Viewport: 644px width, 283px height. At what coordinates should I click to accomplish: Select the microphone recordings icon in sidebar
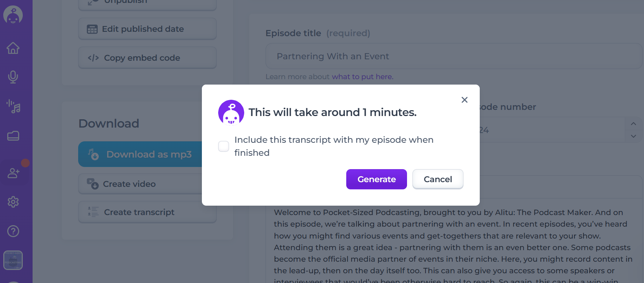tap(13, 77)
